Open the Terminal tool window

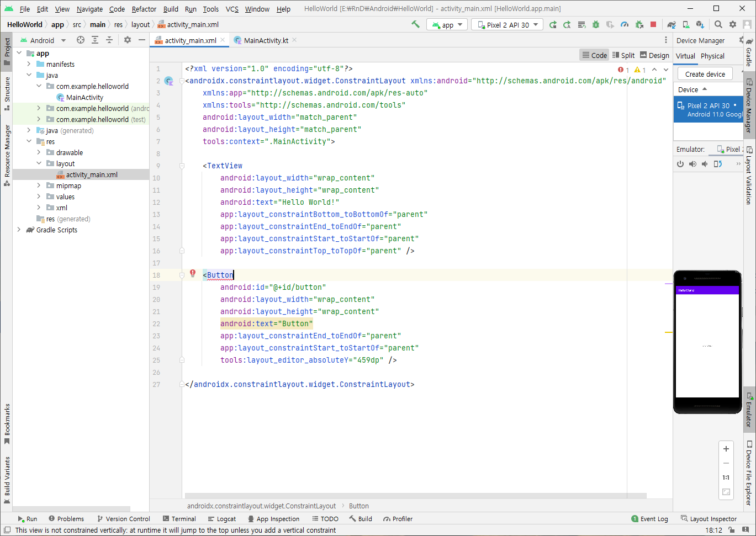[x=179, y=519]
